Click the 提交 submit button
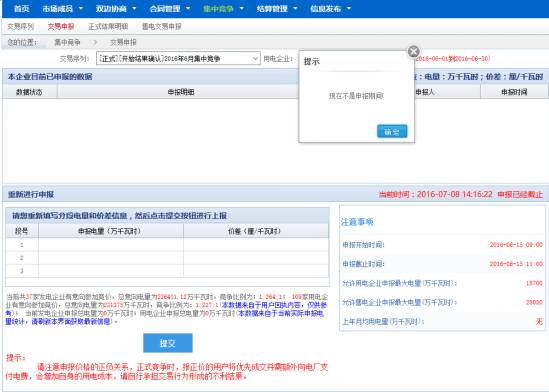The width and height of the screenshot is (549, 392). coord(168,343)
